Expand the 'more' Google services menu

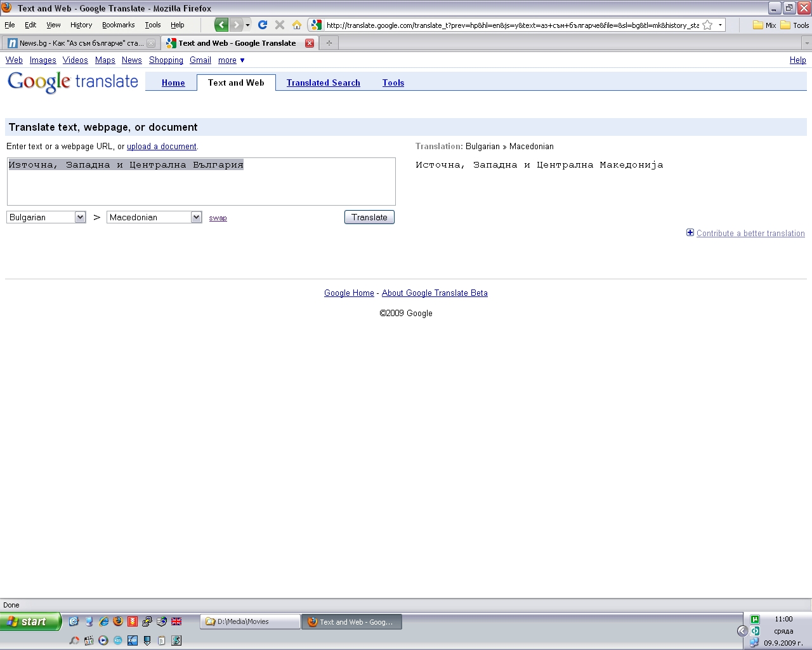point(231,60)
